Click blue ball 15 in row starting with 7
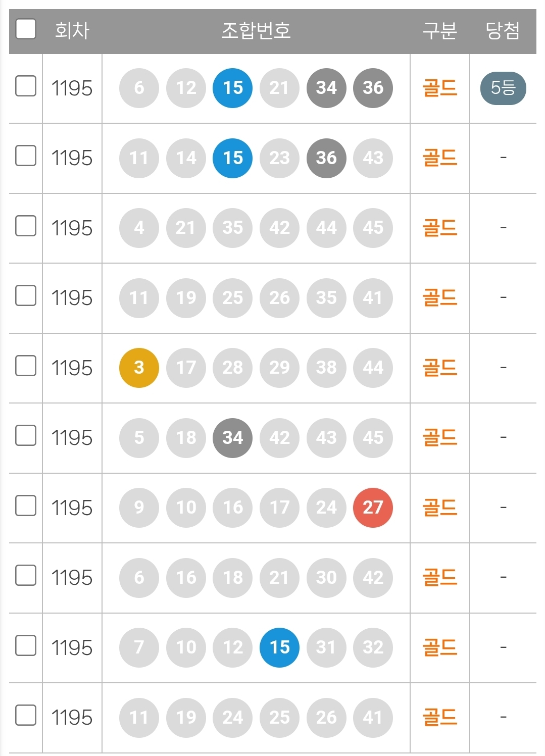This screenshot has height=756, width=545. click(x=279, y=647)
